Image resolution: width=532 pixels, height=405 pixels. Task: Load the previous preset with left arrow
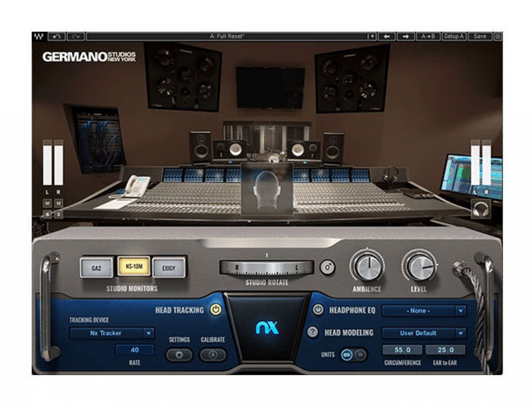(387, 36)
